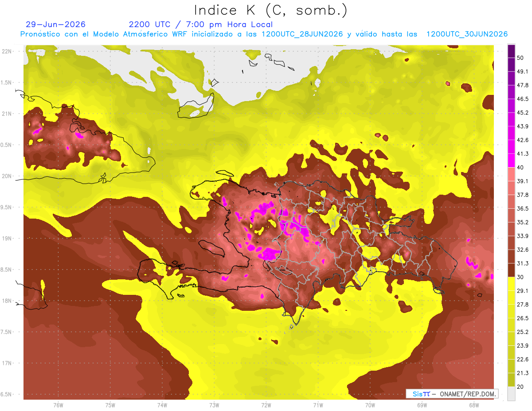Click the '22.6' colorbar value
This screenshot has width=532, height=411.
tap(523, 359)
